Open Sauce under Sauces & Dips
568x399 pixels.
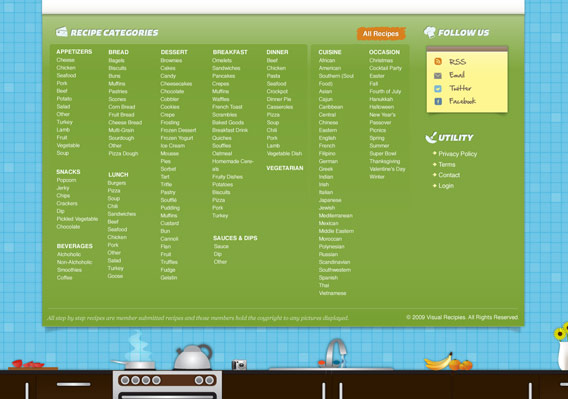pos(221,246)
